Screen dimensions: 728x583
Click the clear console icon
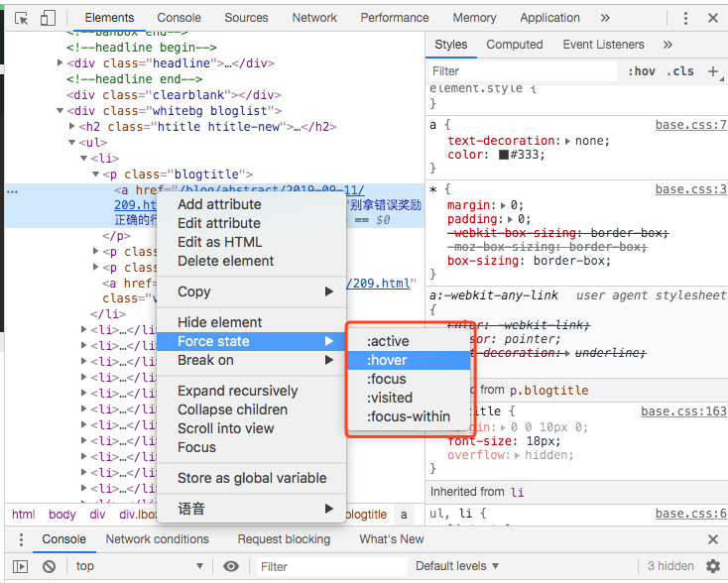tap(49, 566)
